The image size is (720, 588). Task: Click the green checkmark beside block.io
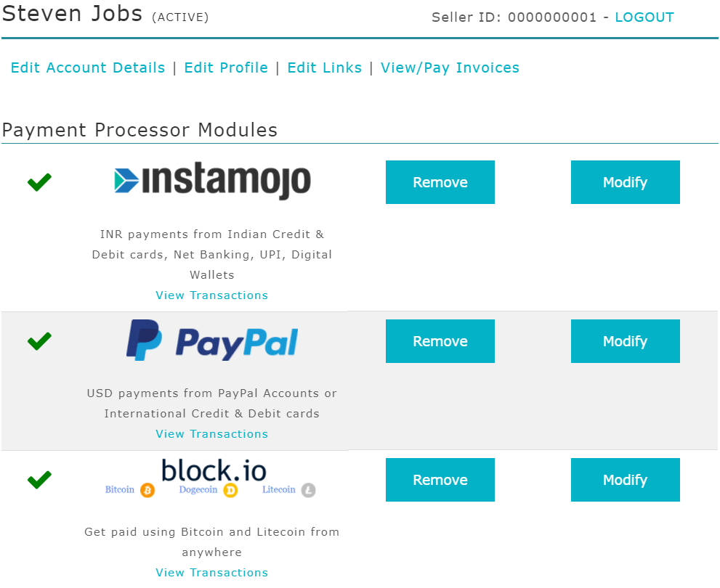pyautogui.click(x=39, y=479)
